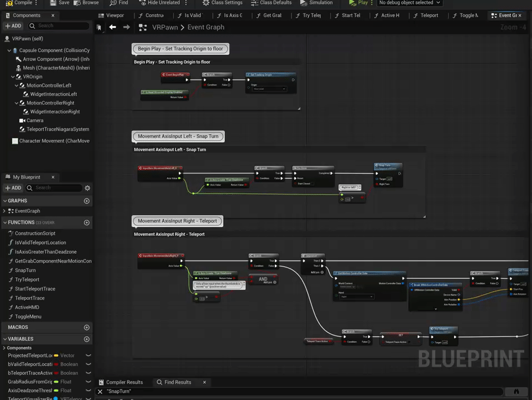
Task: Open the Try Teleport function tab
Action: [x=308, y=16]
